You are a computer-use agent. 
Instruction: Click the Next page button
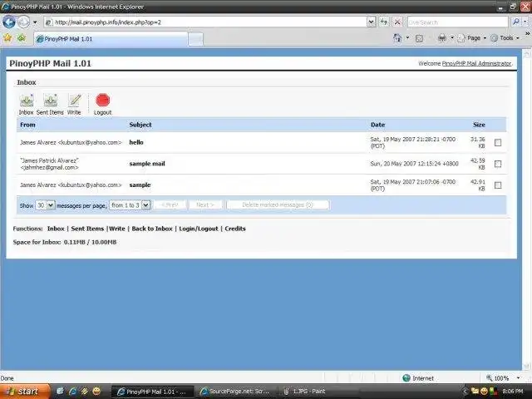coord(205,205)
